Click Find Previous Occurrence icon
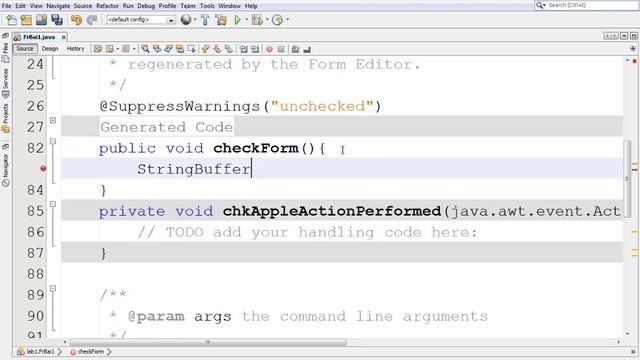The width and height of the screenshot is (640, 360). tap(157, 49)
